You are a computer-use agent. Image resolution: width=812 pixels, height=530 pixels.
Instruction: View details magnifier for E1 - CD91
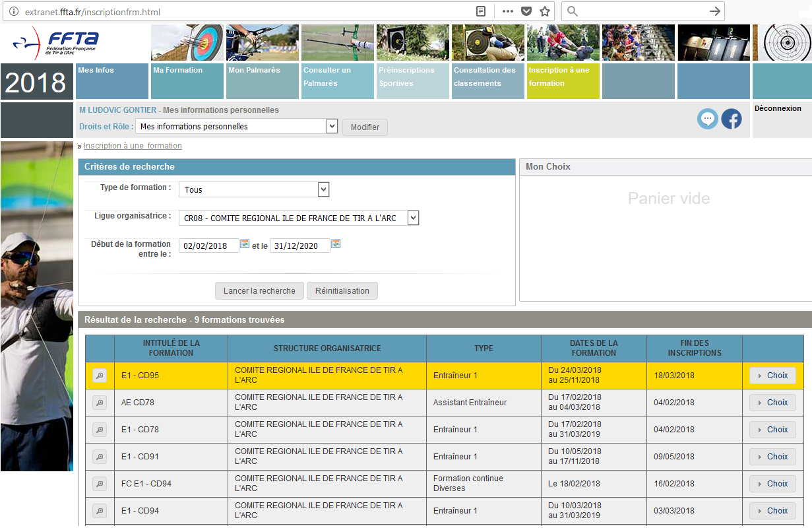(x=100, y=457)
